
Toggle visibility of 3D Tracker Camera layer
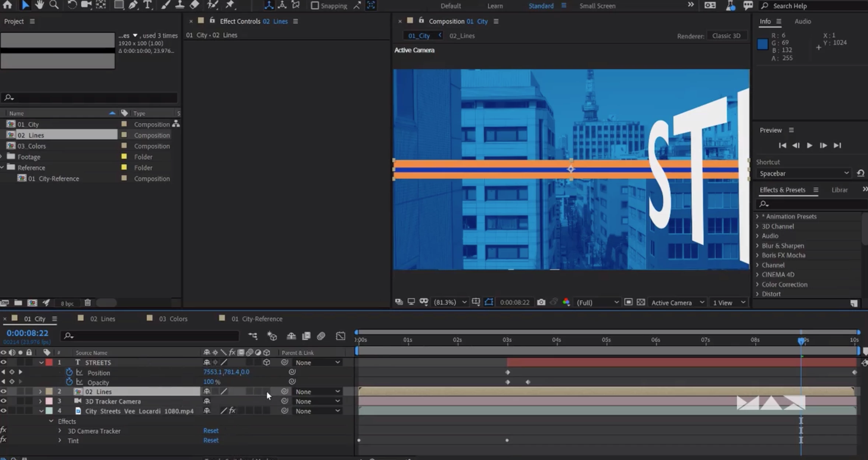[4, 401]
